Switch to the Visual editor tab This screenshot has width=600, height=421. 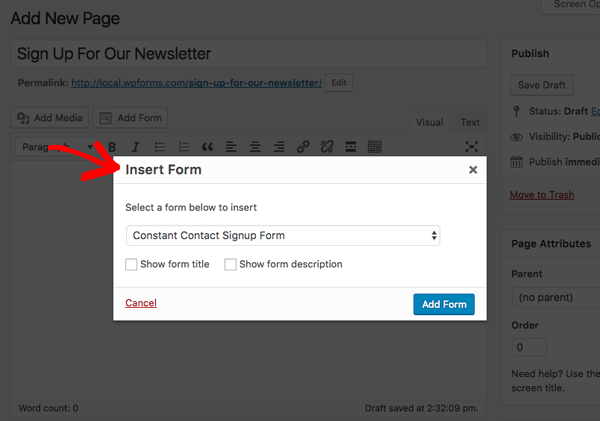pyautogui.click(x=429, y=122)
